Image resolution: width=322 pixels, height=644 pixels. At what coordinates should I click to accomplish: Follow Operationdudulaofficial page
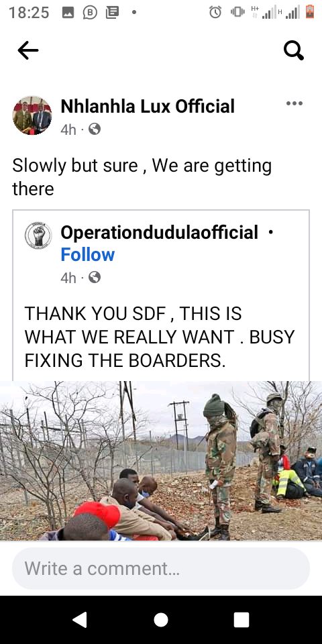tap(87, 255)
